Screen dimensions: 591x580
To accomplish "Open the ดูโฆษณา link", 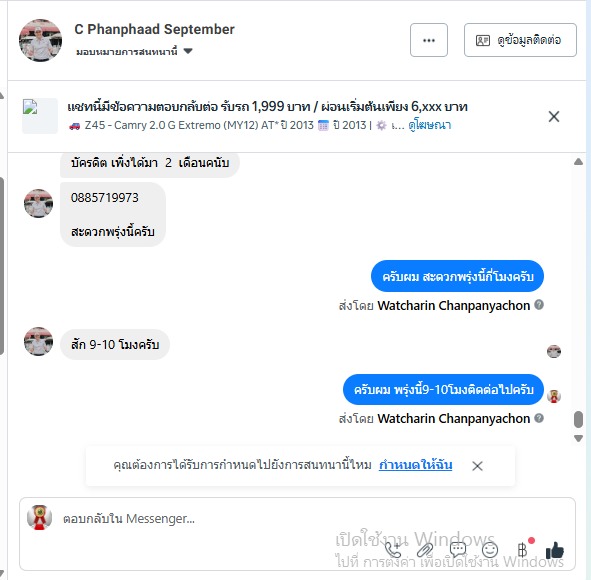I will [430, 125].
